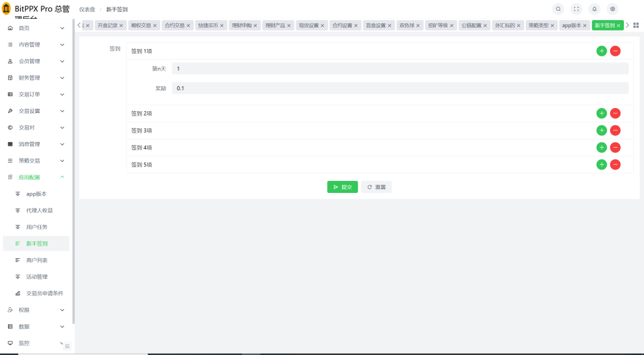
Task: Expand the 消息管理 sidebar menu
Action: (x=36, y=144)
